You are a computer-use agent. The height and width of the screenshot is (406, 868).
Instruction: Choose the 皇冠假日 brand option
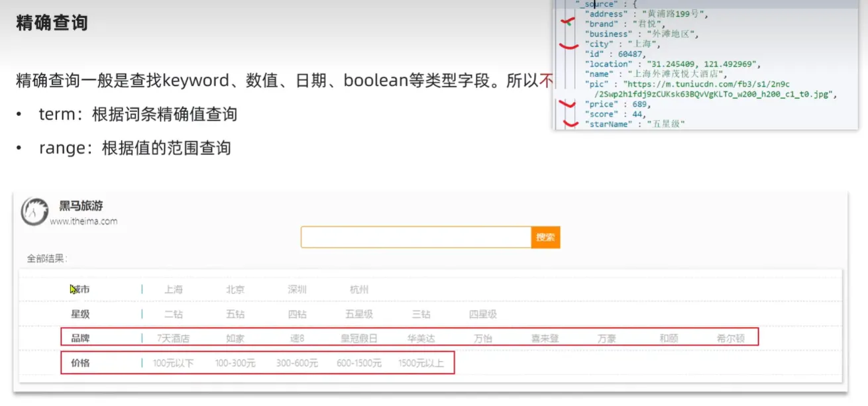tap(359, 338)
